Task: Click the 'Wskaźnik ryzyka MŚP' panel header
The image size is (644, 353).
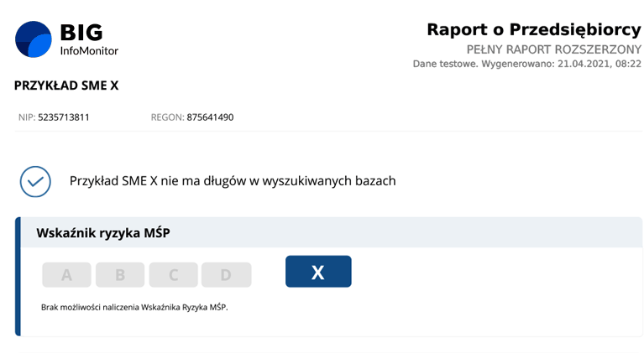Action: click(102, 233)
